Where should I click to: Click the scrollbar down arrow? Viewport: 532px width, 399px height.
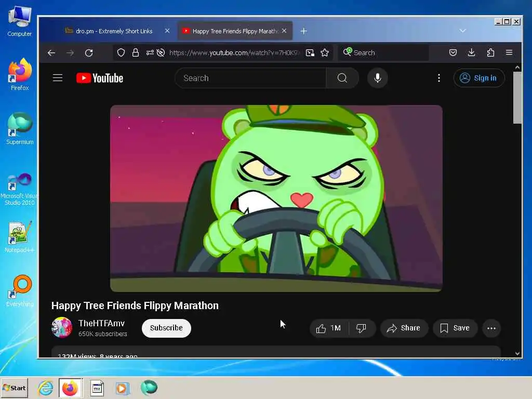pos(517,353)
